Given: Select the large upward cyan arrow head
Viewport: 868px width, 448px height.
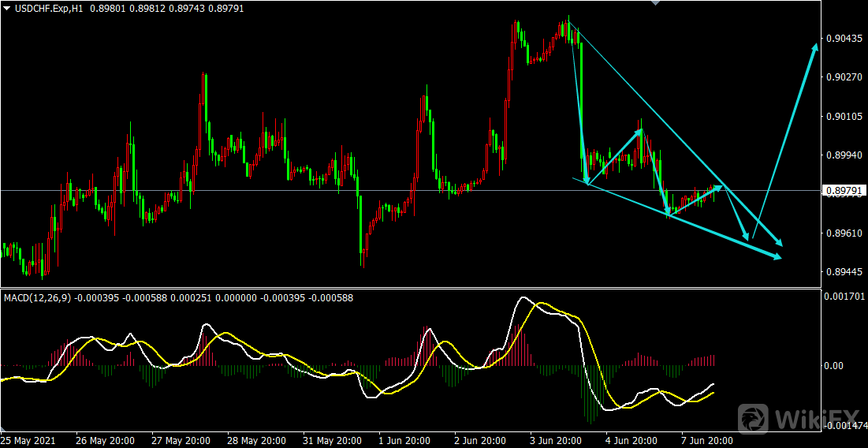Looking at the screenshot, I should coord(816,49).
